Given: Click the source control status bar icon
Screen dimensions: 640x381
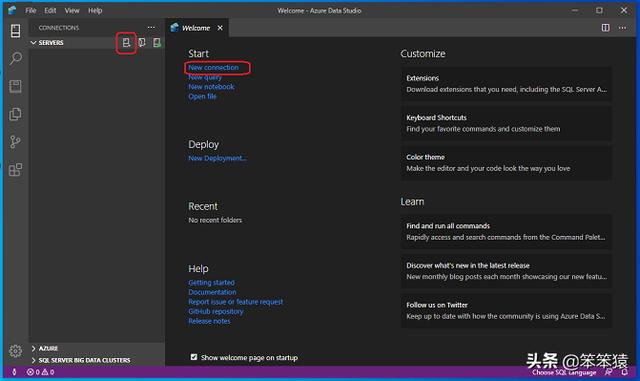Looking at the screenshot, I should pyautogui.click(x=14, y=372).
